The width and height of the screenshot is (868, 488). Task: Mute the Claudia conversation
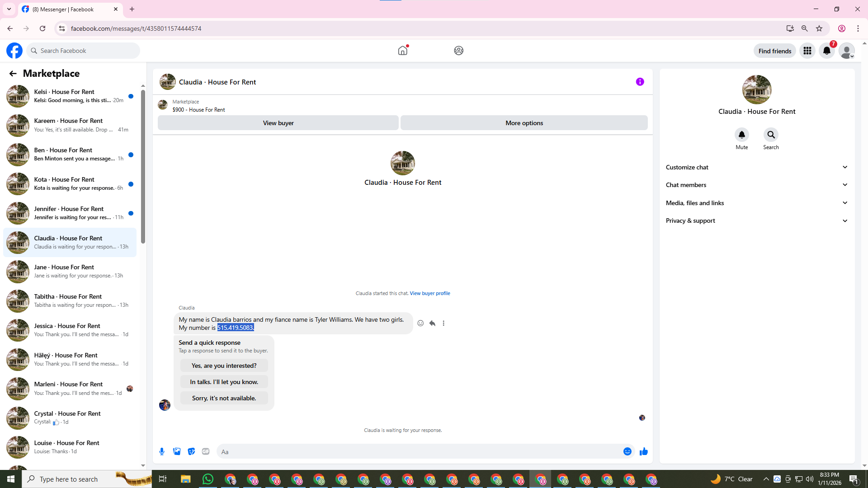coord(742,135)
